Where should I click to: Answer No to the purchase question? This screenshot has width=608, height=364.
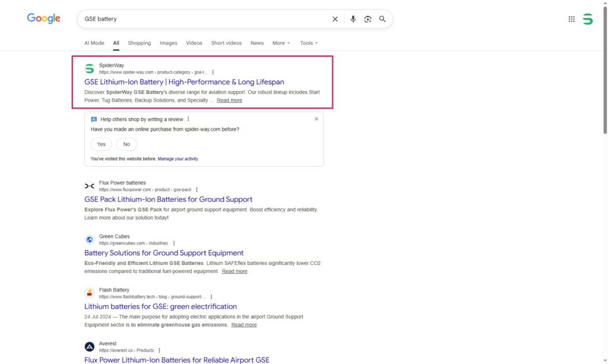click(126, 144)
